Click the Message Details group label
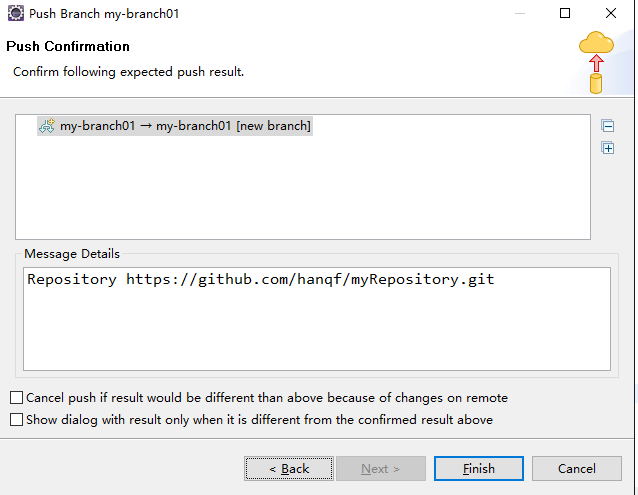This screenshot has height=495, width=638. (72, 254)
